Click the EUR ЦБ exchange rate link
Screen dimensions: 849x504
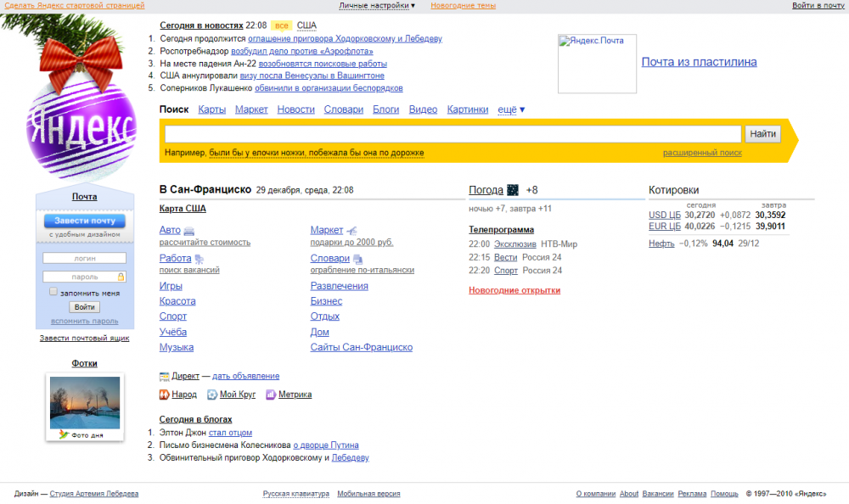665,227
